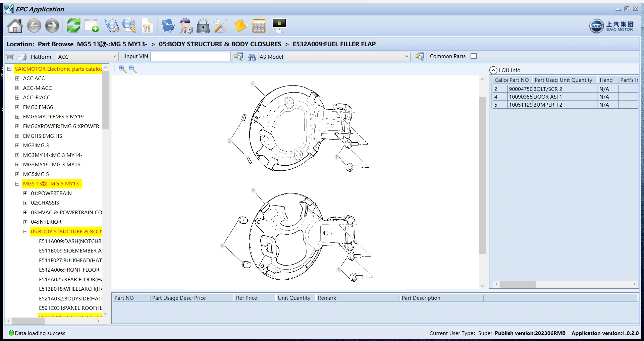Click the binoculars search icon

click(252, 57)
